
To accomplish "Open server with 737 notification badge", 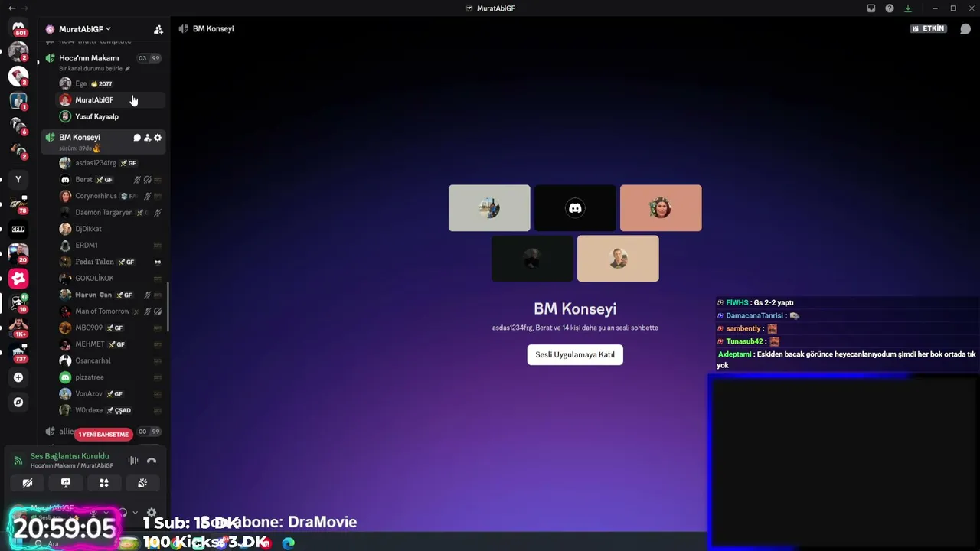I will tap(18, 352).
